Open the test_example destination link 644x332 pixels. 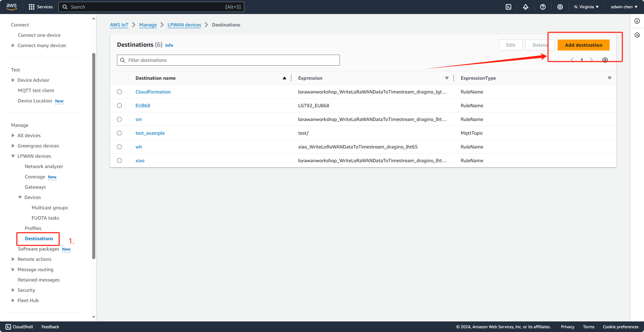tap(150, 133)
